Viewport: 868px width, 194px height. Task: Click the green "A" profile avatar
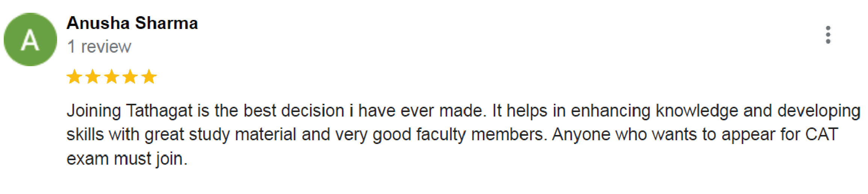click(x=30, y=39)
